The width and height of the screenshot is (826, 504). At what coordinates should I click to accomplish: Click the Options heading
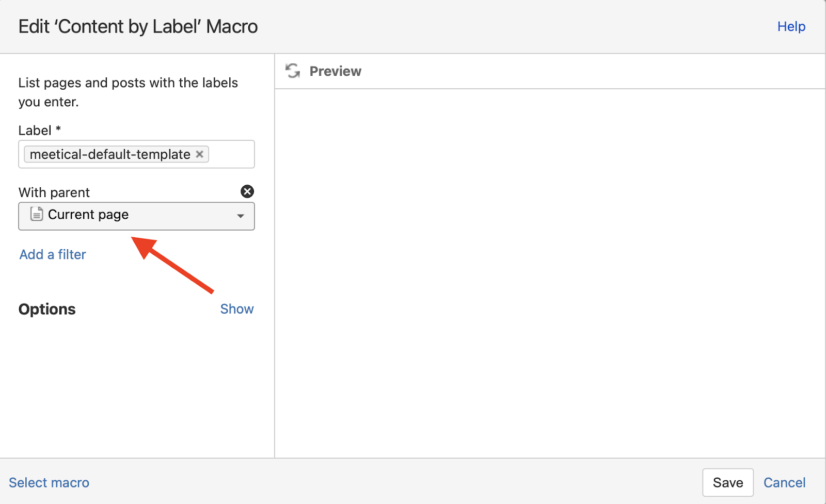[x=46, y=308]
